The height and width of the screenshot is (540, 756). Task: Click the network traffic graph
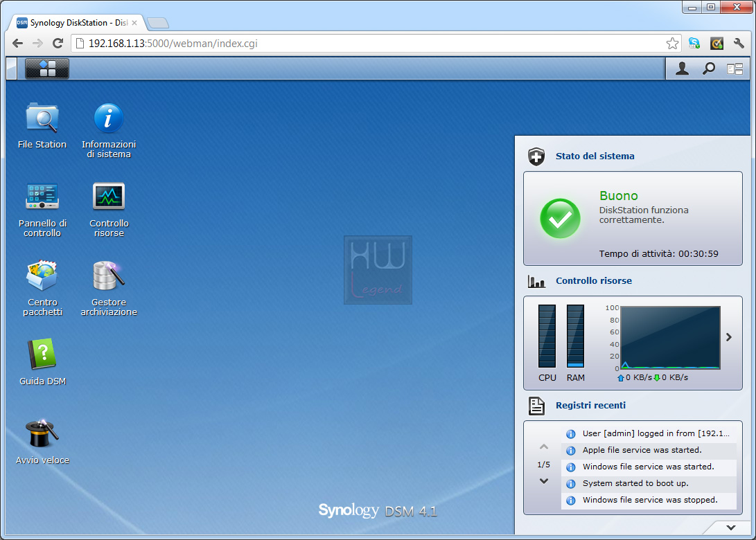[671, 338]
